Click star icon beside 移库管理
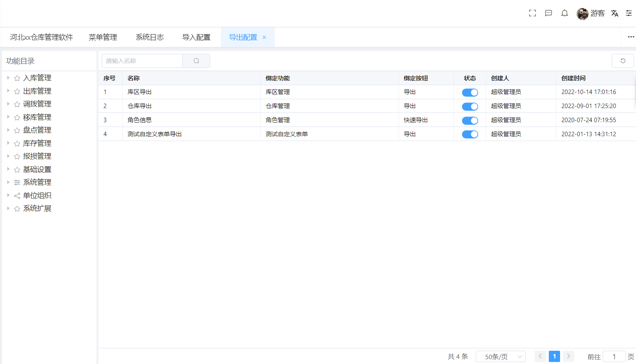This screenshot has height=364, width=636. [x=17, y=117]
